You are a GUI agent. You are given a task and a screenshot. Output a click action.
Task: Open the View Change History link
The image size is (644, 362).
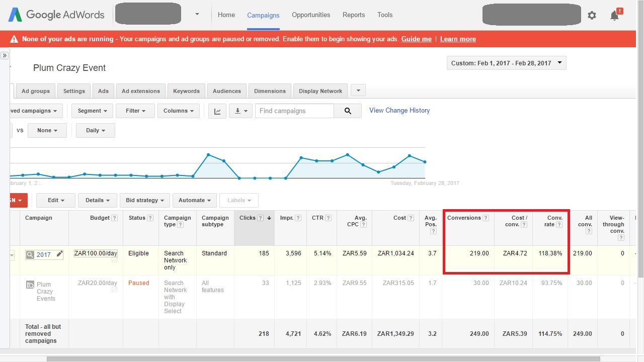point(399,111)
